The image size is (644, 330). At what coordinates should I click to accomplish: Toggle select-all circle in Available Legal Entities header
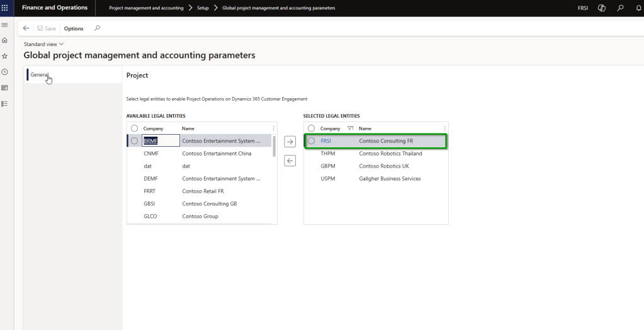coord(134,128)
